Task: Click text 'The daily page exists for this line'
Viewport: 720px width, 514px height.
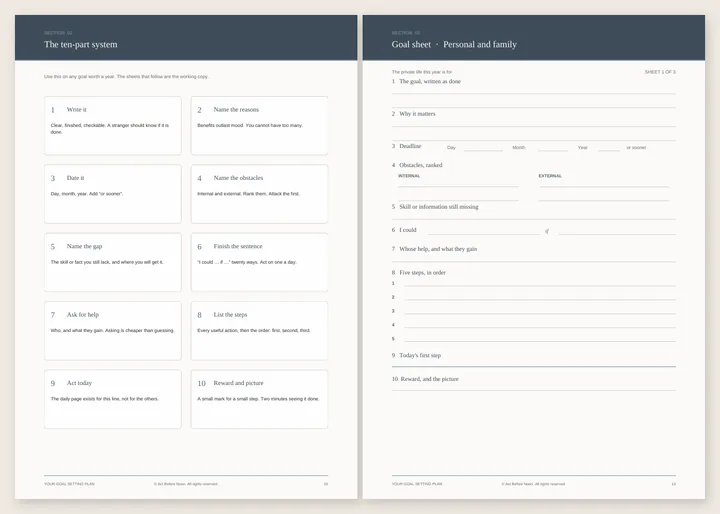Action: point(85,399)
